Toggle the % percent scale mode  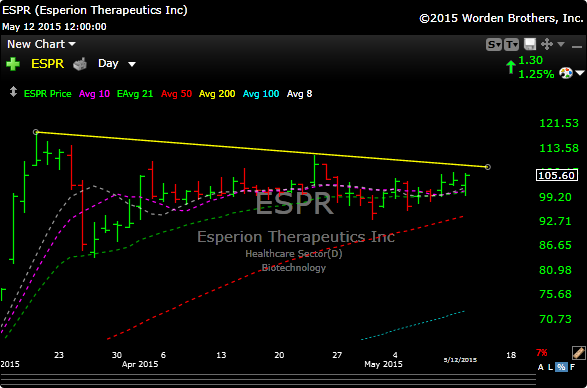click(x=561, y=367)
